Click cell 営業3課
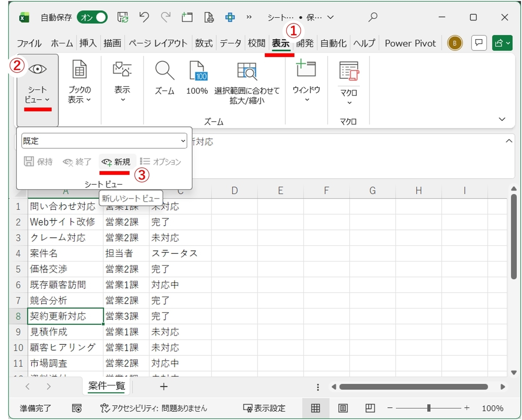Screen dimensions: 522x420 (126, 316)
